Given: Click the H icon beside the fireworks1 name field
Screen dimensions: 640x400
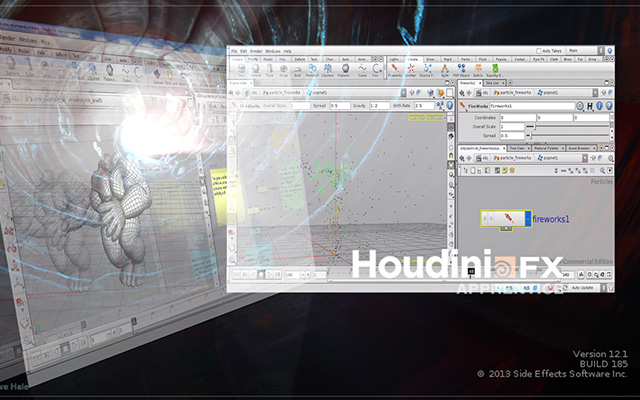Looking at the screenshot, I should (x=590, y=106).
